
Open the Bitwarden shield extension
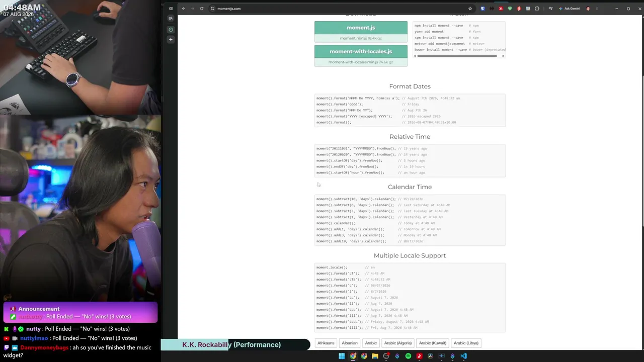pos(483,9)
